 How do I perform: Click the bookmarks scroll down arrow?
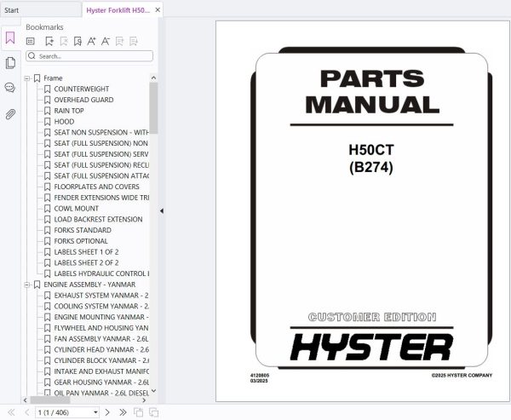coord(153,391)
